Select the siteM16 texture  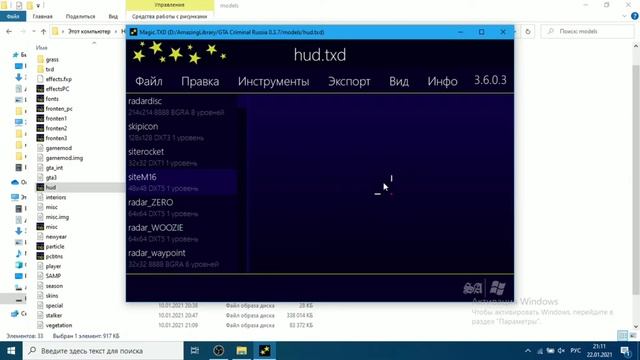[182, 182]
